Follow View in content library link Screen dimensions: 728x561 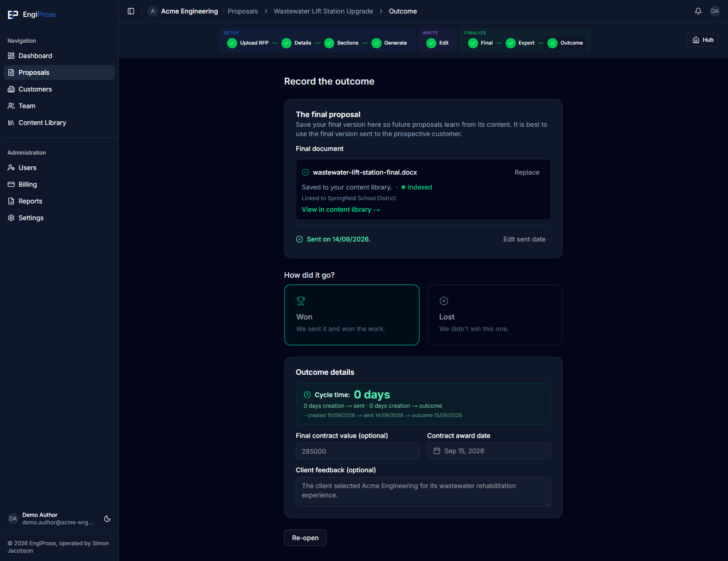tap(341, 209)
